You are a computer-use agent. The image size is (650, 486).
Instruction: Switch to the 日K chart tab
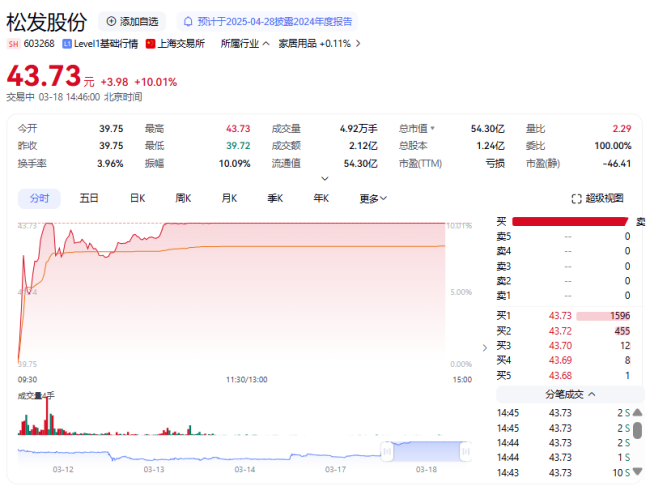coord(138,199)
